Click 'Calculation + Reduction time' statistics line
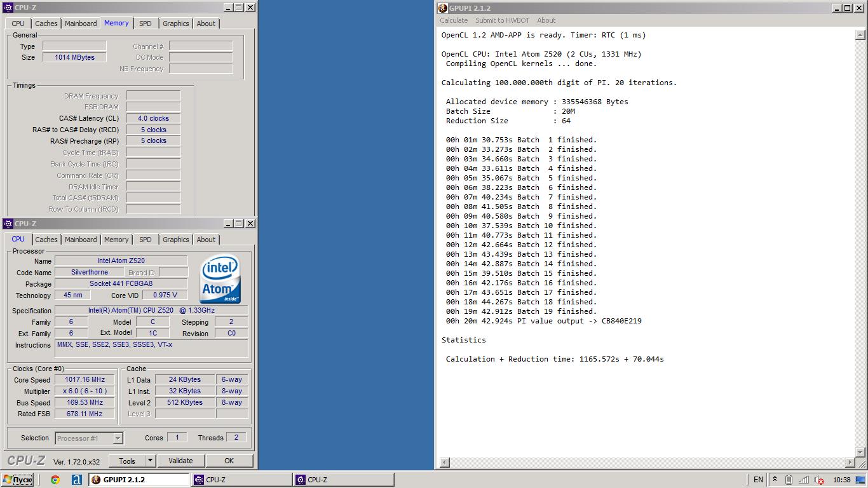868x488 pixels. [555, 359]
